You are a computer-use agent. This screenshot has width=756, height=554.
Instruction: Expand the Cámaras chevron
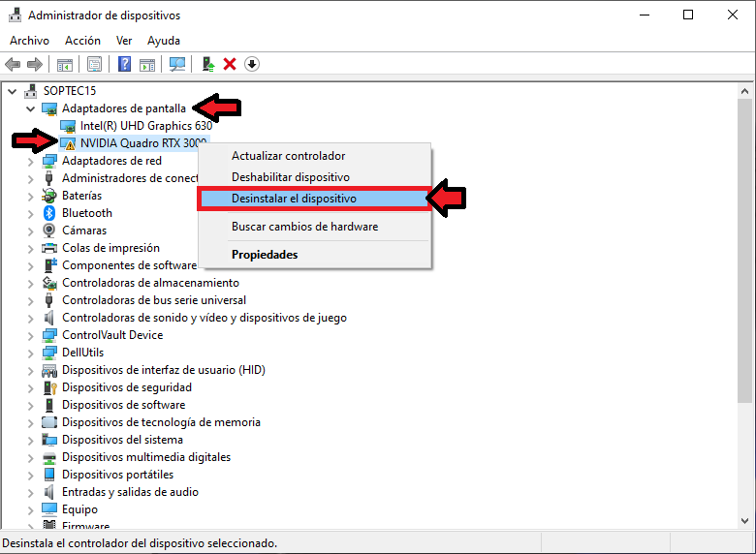pos(31,231)
